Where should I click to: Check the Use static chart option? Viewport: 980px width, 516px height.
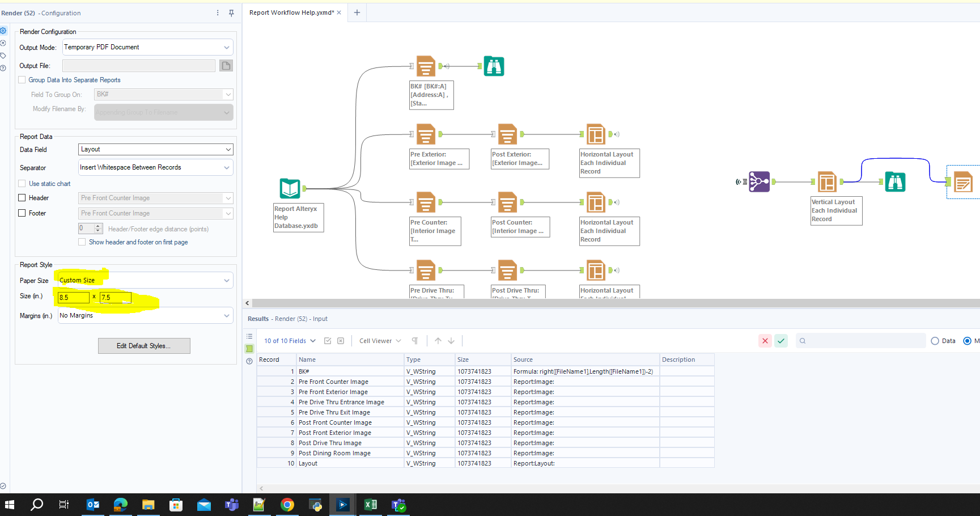pos(22,183)
